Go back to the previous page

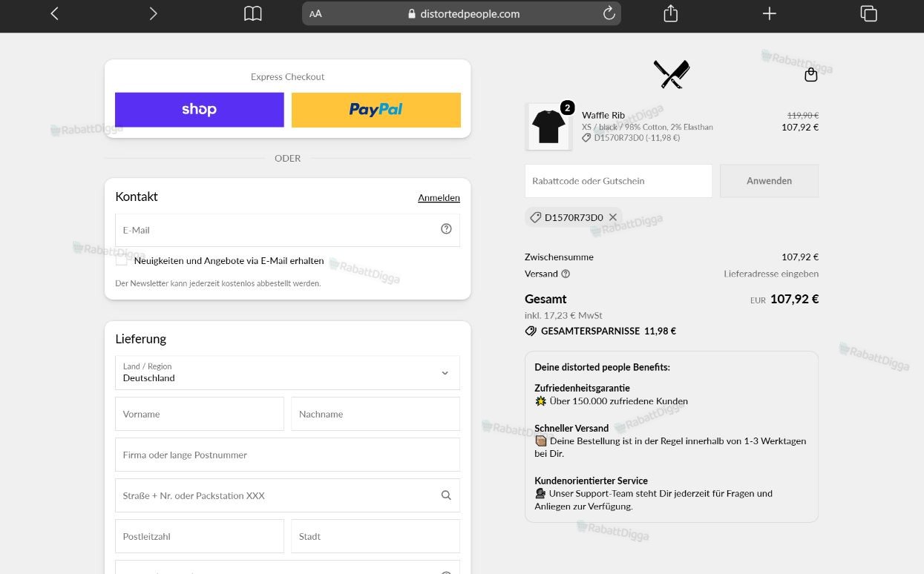click(x=54, y=13)
